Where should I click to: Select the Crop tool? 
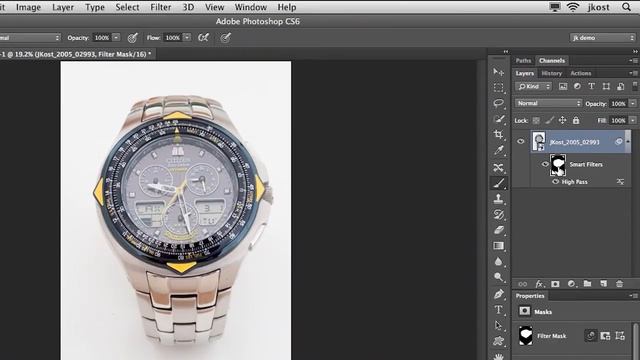click(498, 134)
